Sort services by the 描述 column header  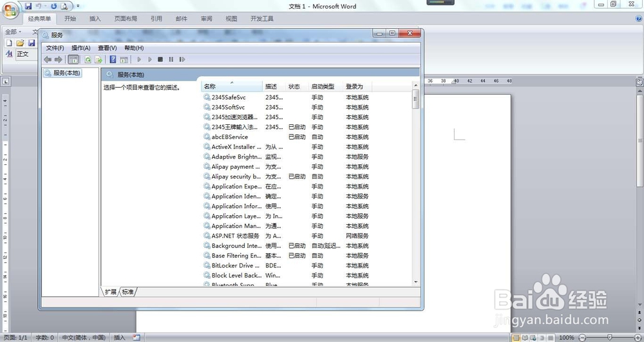point(274,86)
